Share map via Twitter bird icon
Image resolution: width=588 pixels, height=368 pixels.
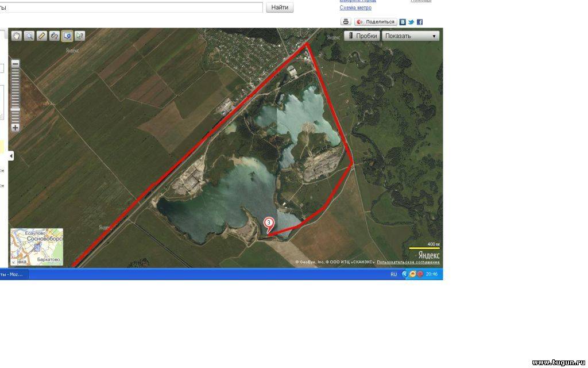pyautogui.click(x=411, y=22)
